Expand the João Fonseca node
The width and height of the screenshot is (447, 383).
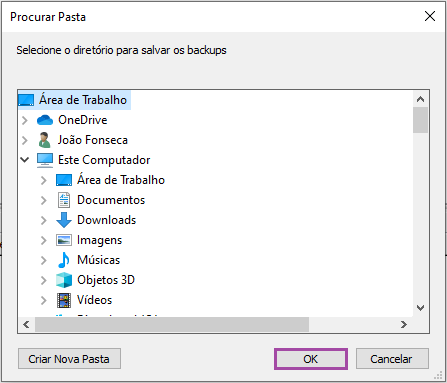click(24, 140)
